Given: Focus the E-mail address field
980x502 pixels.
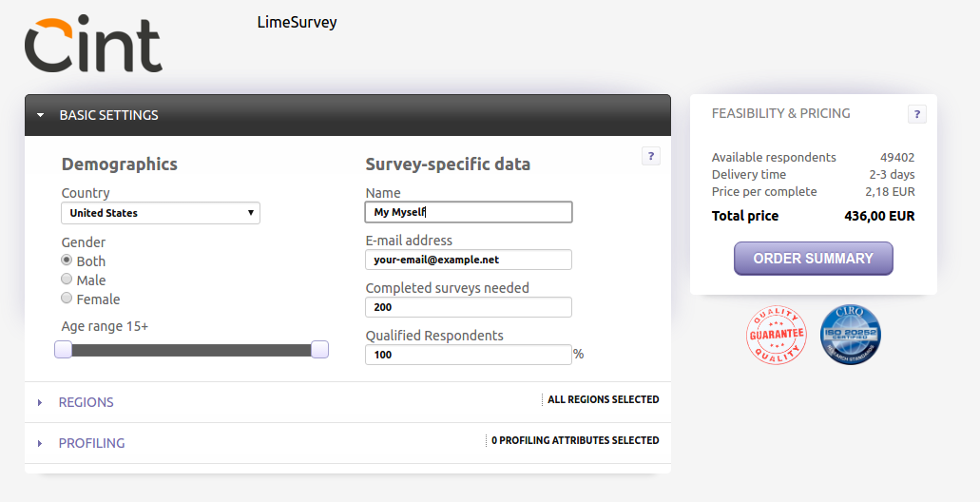Looking at the screenshot, I should pyautogui.click(x=469, y=260).
